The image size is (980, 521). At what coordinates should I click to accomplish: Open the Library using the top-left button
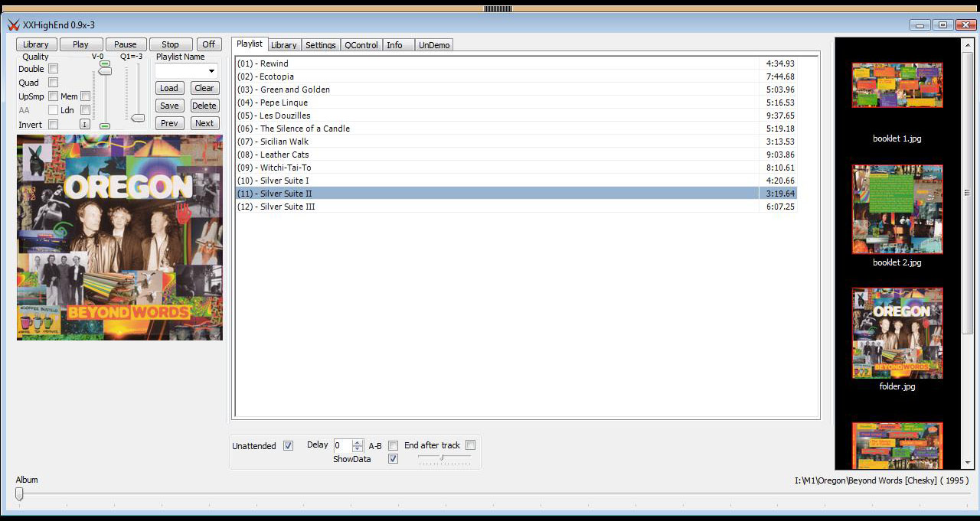tap(36, 44)
